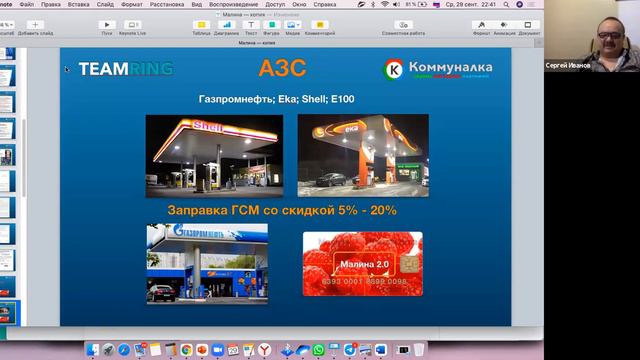The image size is (640, 360).
Task: Select the Shell gas station photo
Action: (214, 156)
